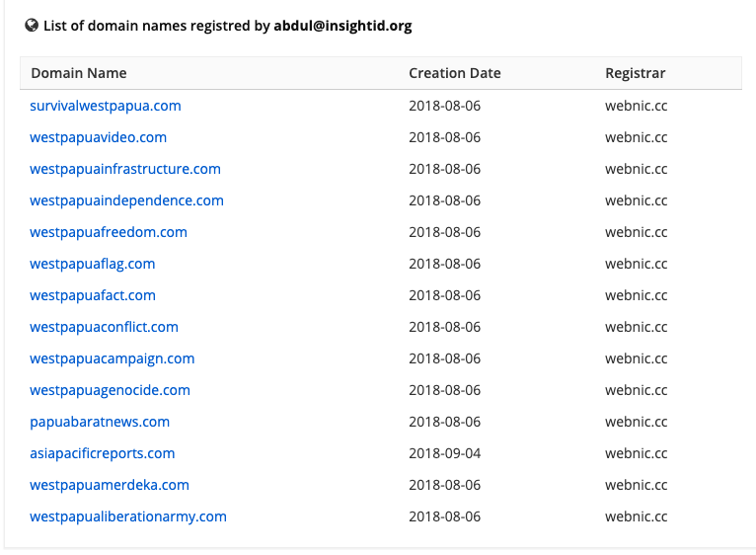Open survivalwestpapua.com link
Viewport: 756px width, 555px height.
[x=105, y=106]
